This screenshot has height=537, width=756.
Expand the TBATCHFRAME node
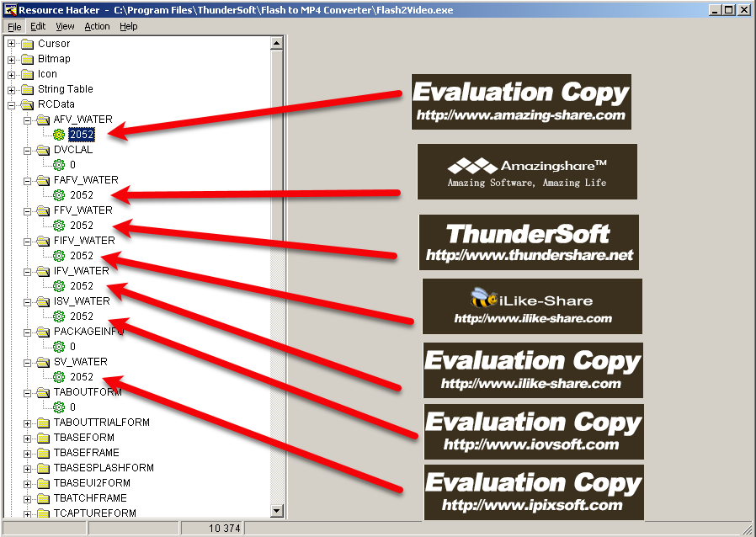28,499
